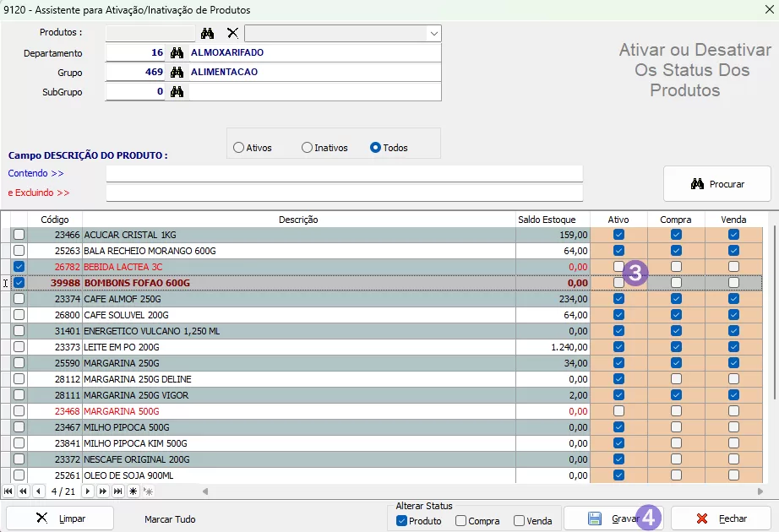Click the Procurar search button

(716, 183)
